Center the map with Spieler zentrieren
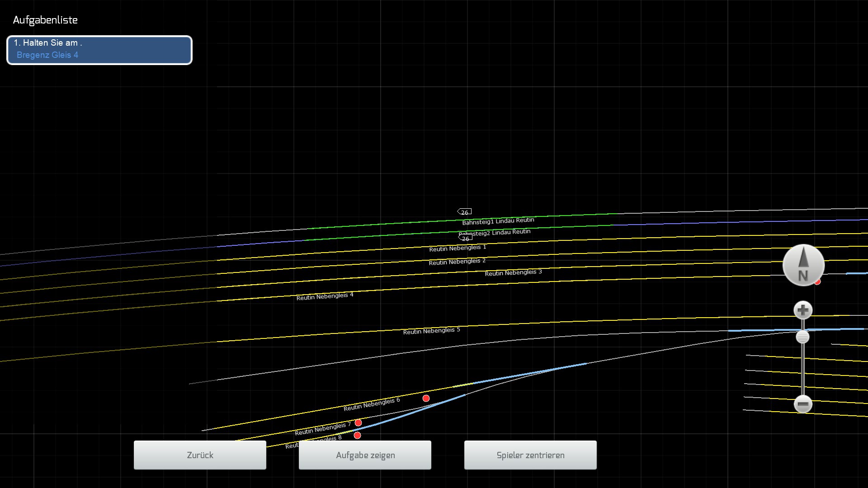This screenshot has width=868, height=488. pyautogui.click(x=530, y=455)
